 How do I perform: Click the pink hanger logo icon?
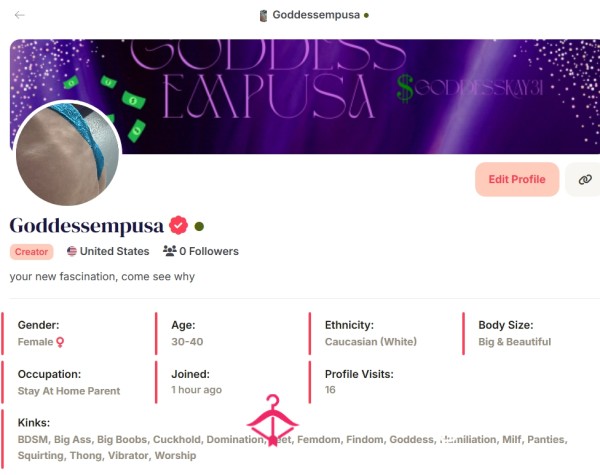[272, 420]
